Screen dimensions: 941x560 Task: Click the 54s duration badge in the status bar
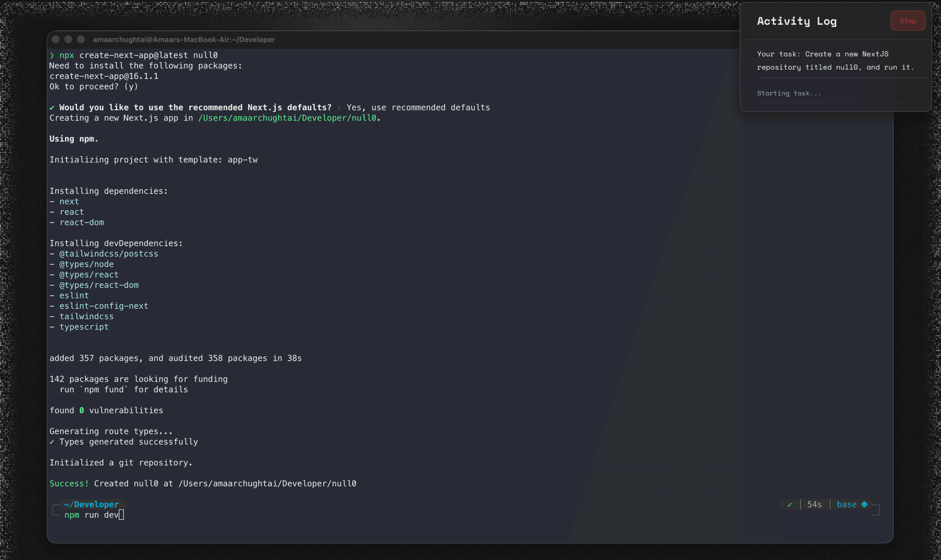coord(815,504)
